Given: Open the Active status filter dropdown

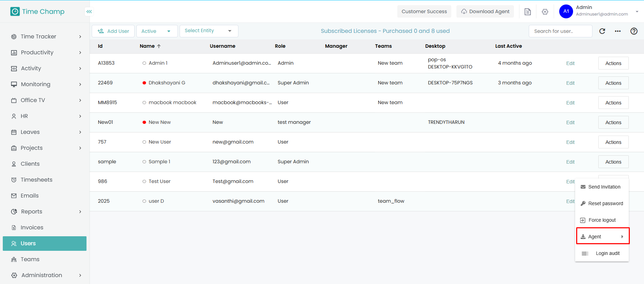Looking at the screenshot, I should click(x=157, y=31).
